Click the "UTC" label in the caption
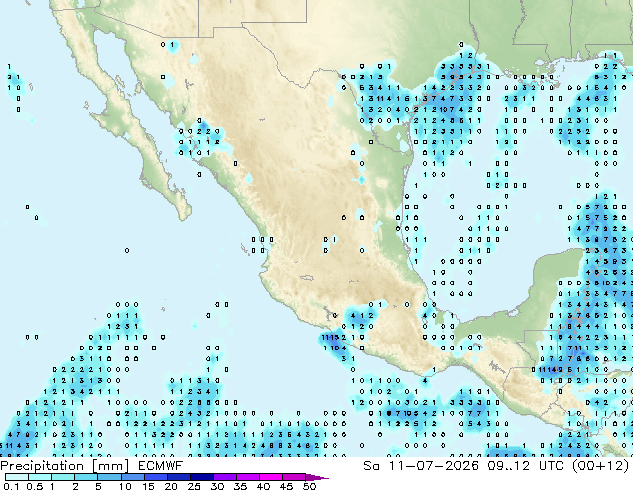The image size is (634, 490). [x=552, y=466]
